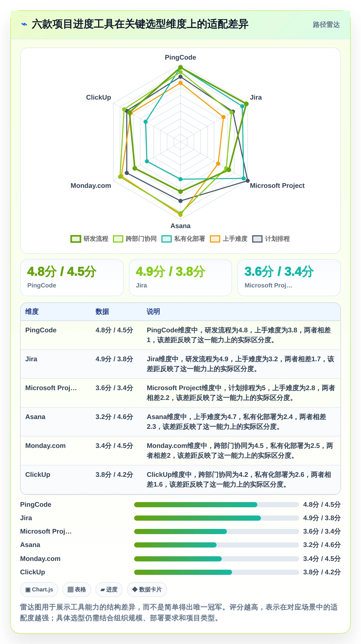The image size is (361, 644).
Task: Open the Microsoft Proj… 3.6分 / 3.4分 stat card
Action: tap(289, 278)
